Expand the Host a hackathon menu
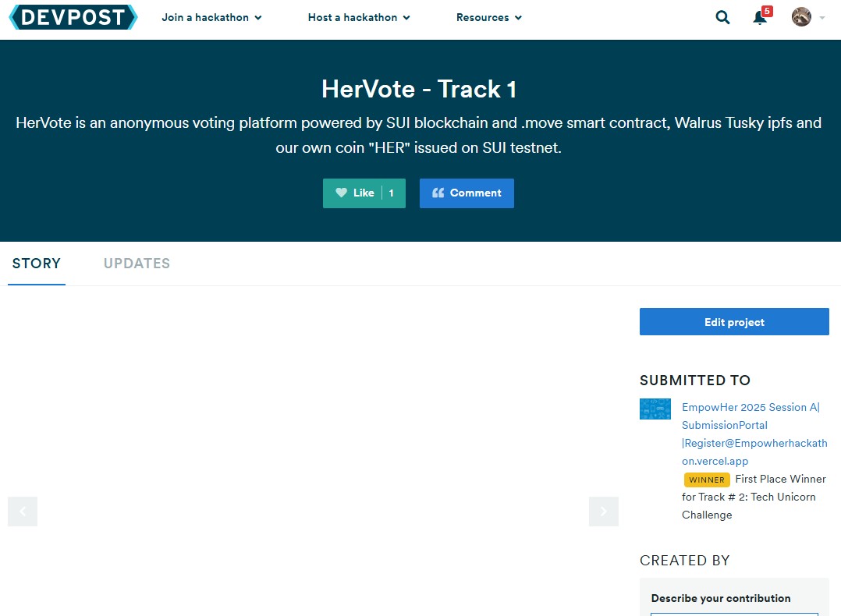 click(x=359, y=18)
